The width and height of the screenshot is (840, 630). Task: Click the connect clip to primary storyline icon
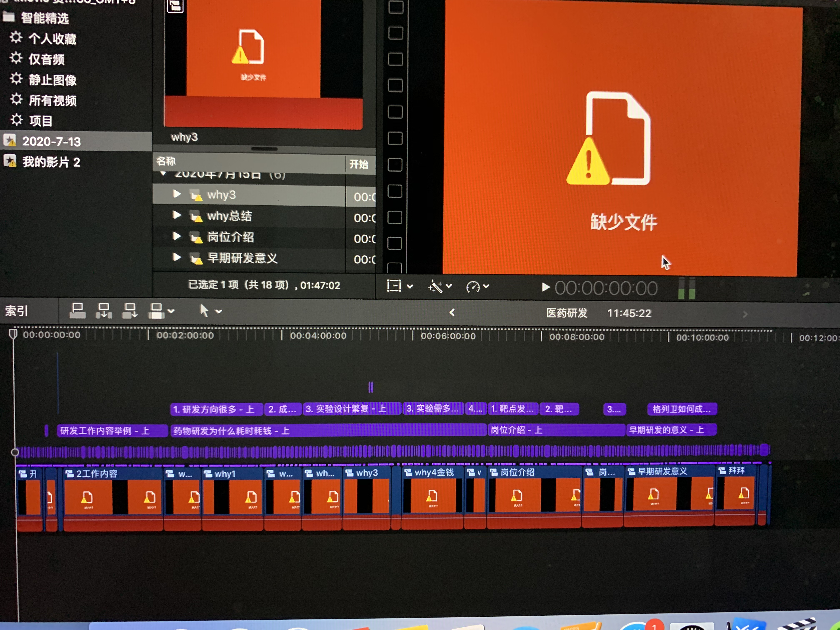pyautogui.click(x=77, y=311)
